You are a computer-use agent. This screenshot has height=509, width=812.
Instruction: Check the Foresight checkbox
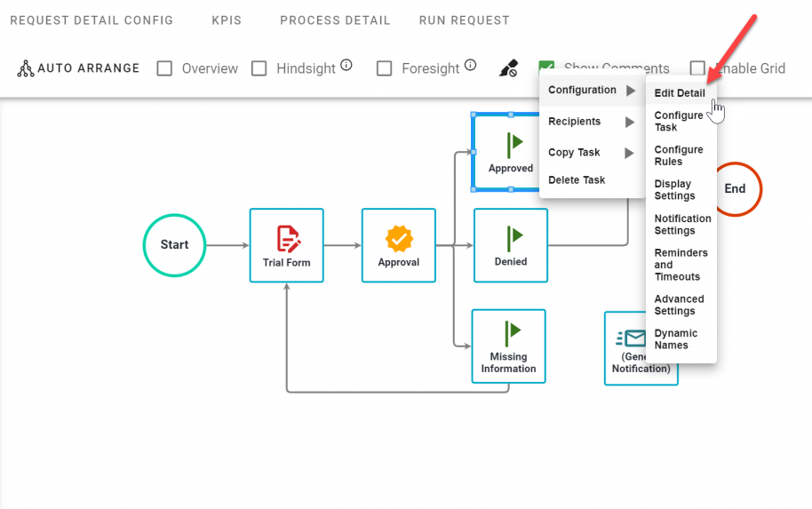pos(385,68)
